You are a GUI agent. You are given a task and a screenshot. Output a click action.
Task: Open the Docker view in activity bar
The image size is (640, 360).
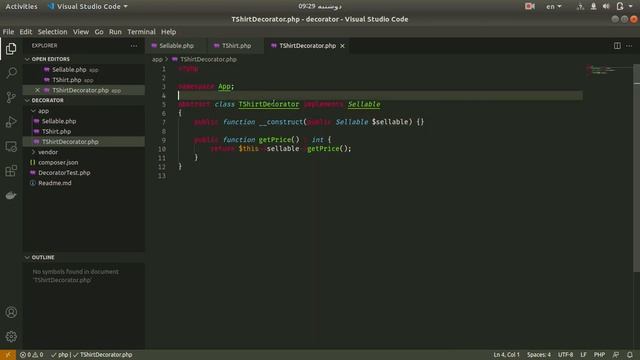coord(11,195)
